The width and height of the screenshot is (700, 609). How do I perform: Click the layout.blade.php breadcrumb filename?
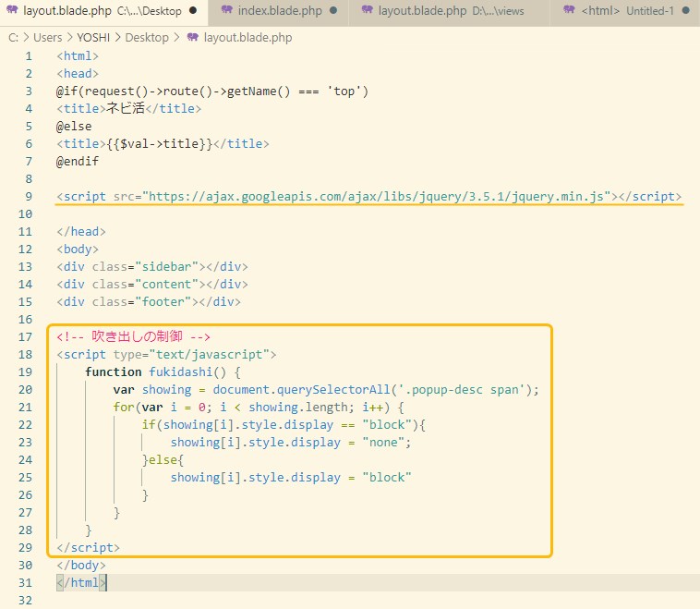[x=247, y=38]
